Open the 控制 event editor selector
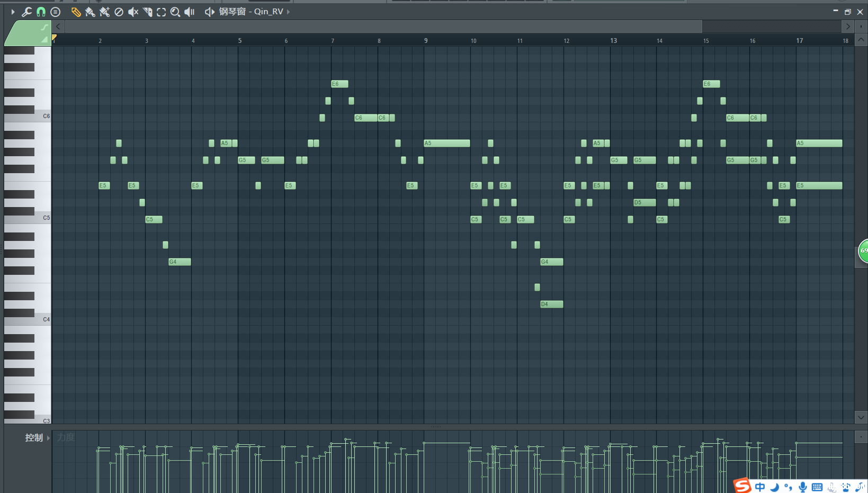 [37, 437]
